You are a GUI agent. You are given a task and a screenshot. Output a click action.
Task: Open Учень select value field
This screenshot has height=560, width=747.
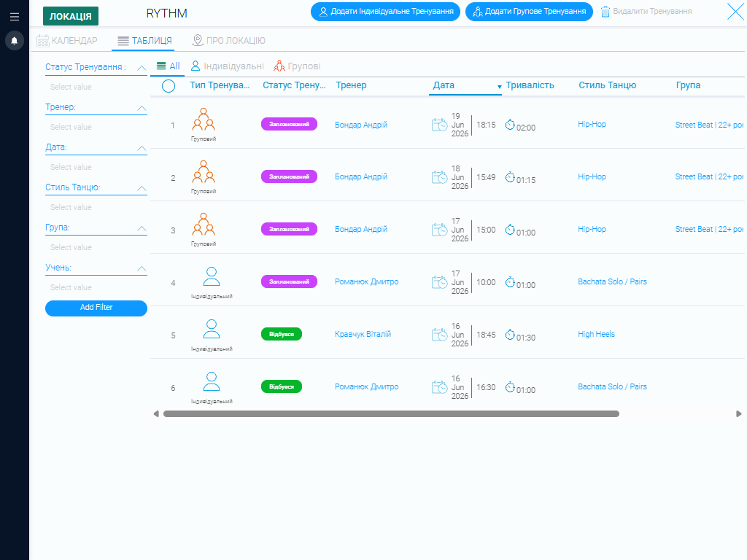coord(96,287)
